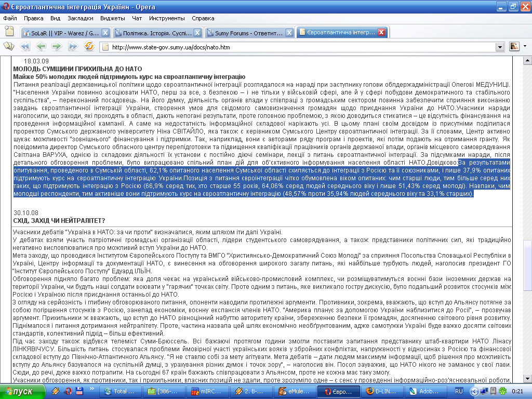Expand the address bar history dropdown
The height and width of the screenshot is (399, 532).
[500, 47]
